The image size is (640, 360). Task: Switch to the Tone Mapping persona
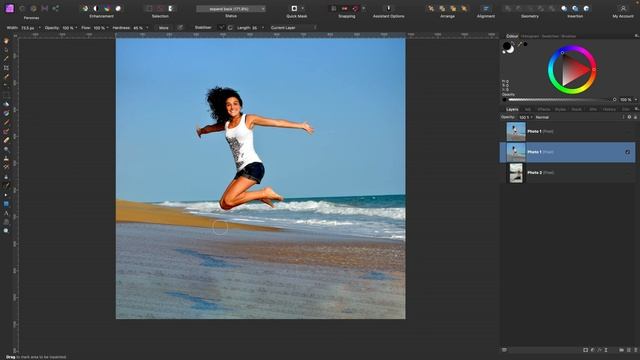[x=45, y=8]
